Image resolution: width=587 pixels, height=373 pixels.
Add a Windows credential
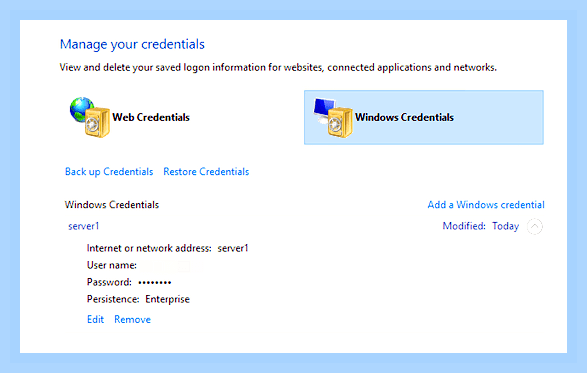(x=486, y=205)
